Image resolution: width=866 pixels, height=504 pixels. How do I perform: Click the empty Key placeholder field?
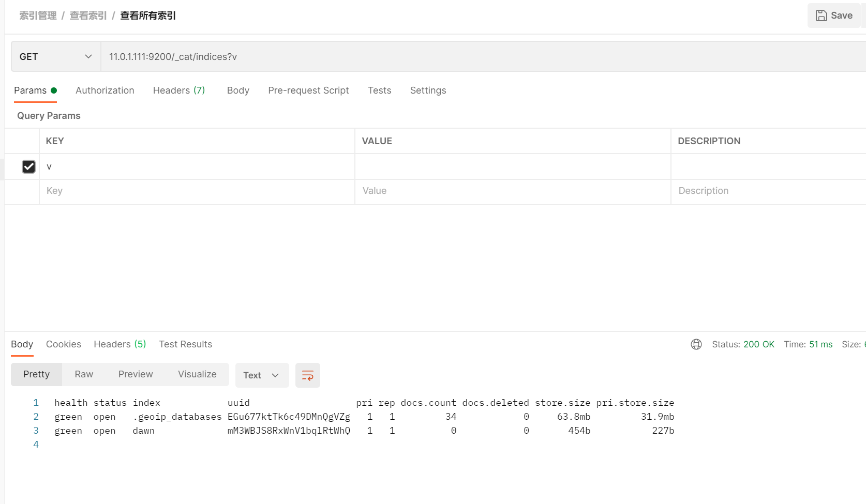(197, 191)
